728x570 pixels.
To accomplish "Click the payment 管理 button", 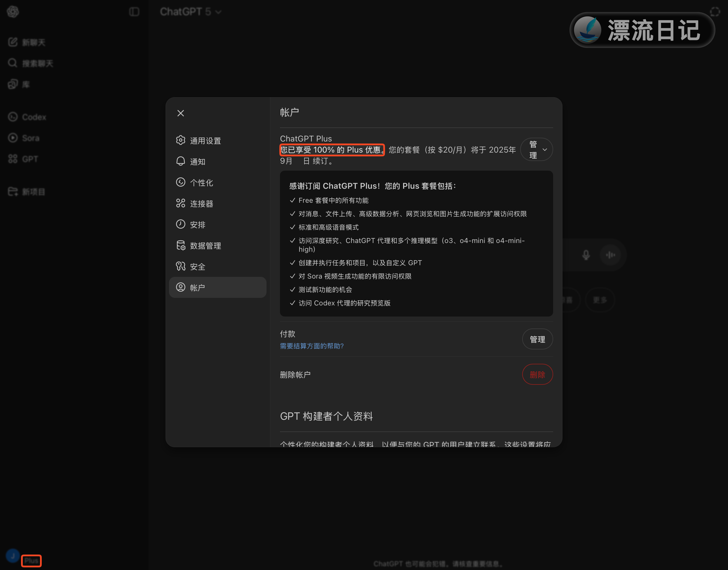I will coord(537,339).
